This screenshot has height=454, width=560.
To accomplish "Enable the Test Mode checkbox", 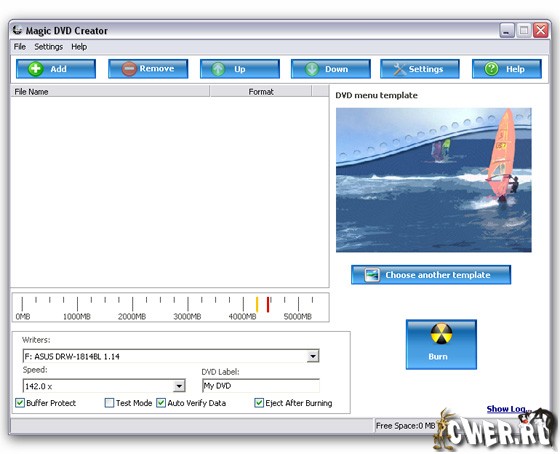I will point(109,403).
